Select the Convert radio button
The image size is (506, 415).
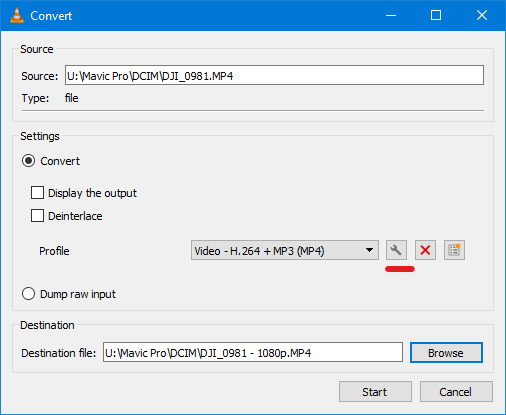pos(28,161)
